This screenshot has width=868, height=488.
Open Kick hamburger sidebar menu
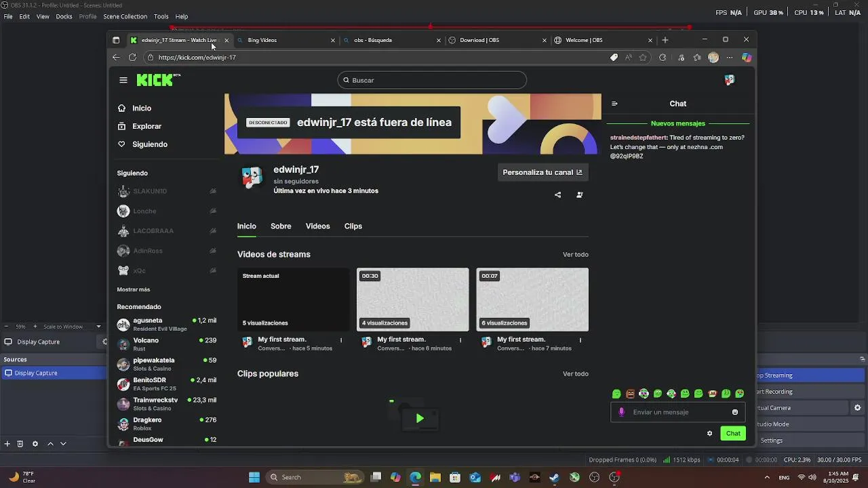pos(123,80)
